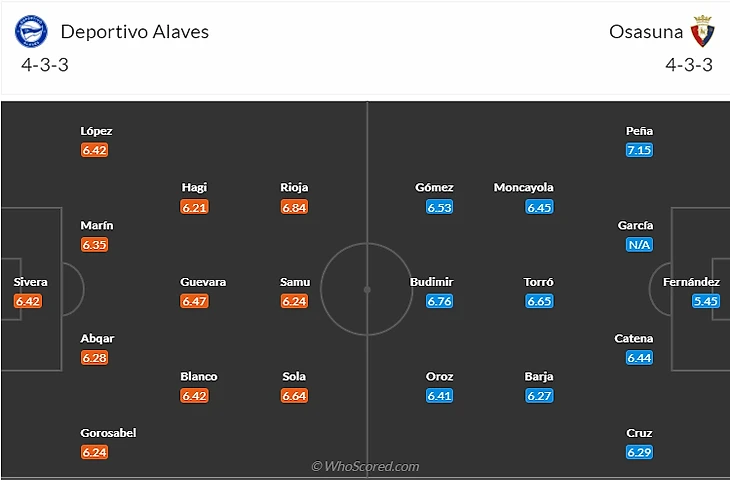The image size is (730, 480).
Task: Select goalkeeper Sivera's 6.42 rating badge
Action: pos(29,301)
